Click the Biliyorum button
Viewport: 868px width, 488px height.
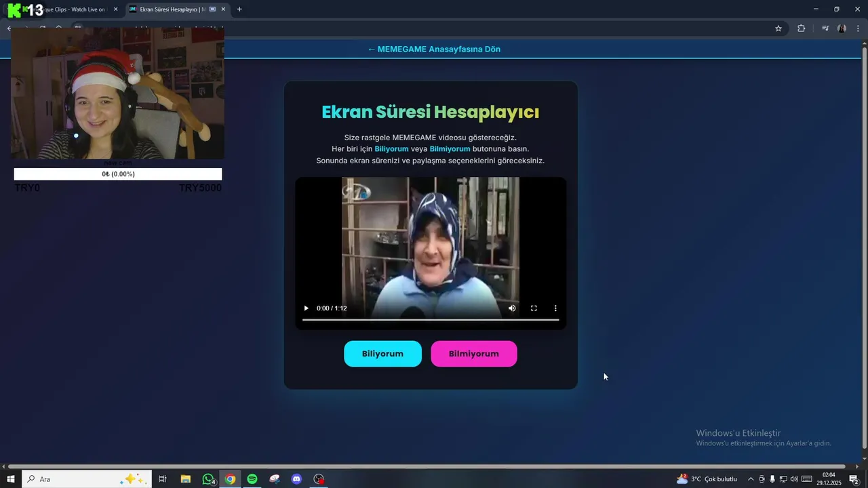[382, 354]
